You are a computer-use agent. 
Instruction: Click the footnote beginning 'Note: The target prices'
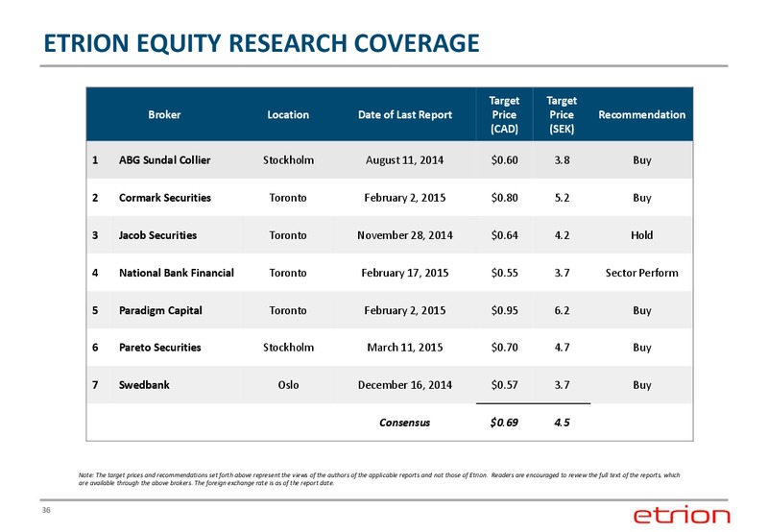(x=379, y=478)
